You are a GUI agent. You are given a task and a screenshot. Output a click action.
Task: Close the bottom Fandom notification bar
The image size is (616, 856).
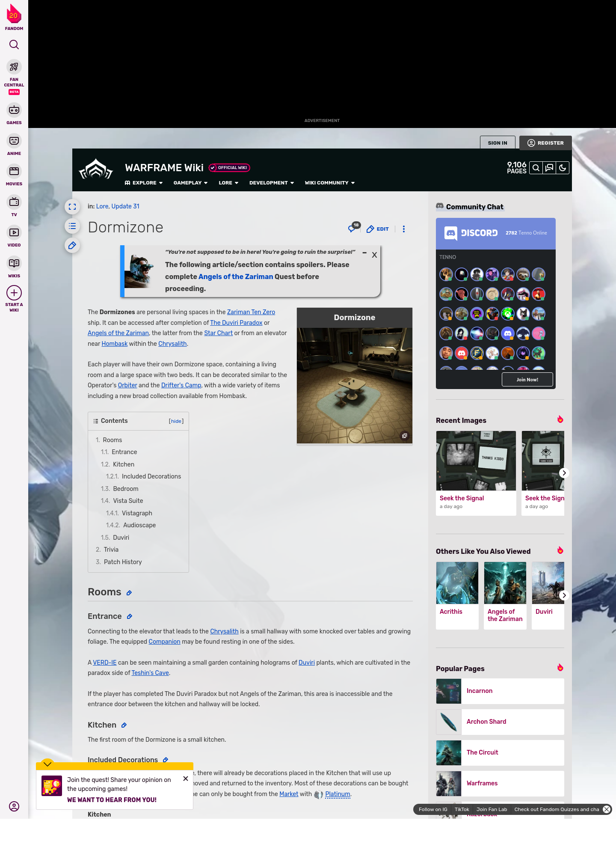(607, 809)
